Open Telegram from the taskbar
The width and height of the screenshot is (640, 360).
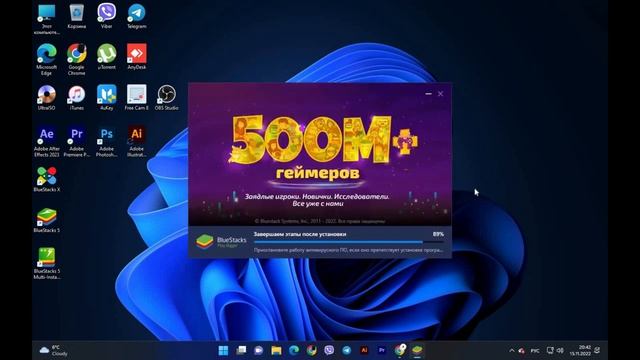(x=347, y=350)
